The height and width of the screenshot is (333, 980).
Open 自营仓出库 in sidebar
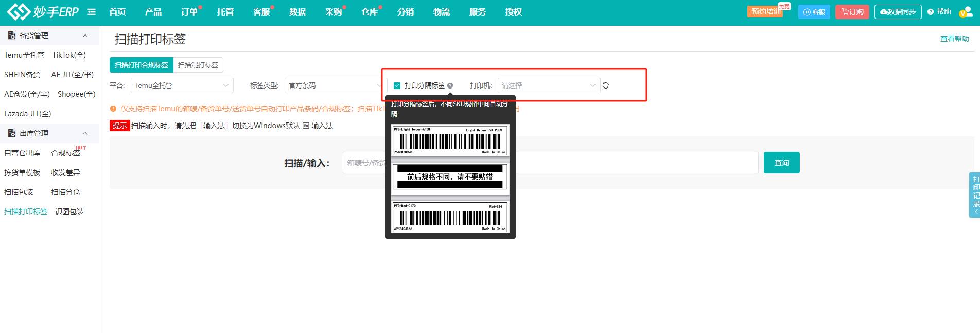(x=22, y=153)
